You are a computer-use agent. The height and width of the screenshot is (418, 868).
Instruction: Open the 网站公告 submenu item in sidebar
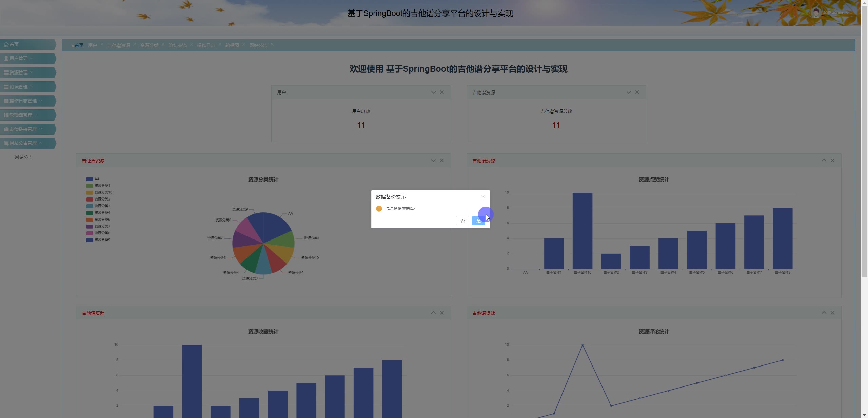pos(24,157)
